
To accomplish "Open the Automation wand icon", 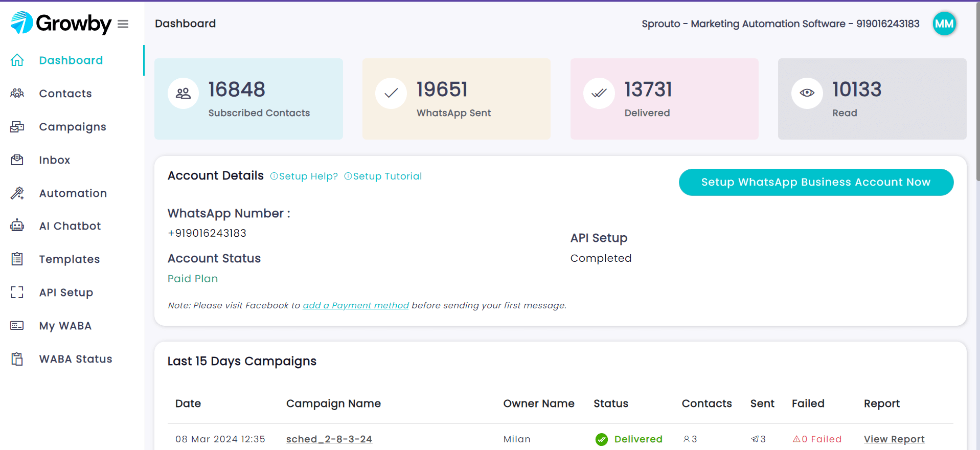I will (17, 193).
